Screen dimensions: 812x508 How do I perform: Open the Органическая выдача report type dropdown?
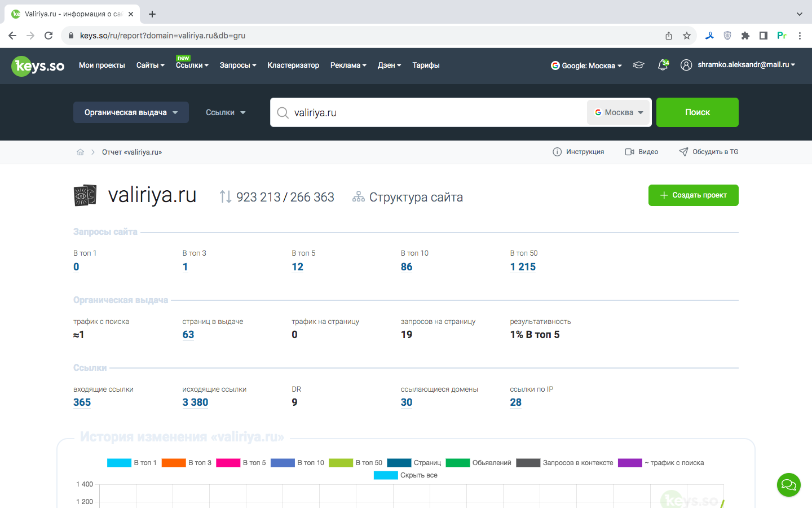click(x=131, y=112)
